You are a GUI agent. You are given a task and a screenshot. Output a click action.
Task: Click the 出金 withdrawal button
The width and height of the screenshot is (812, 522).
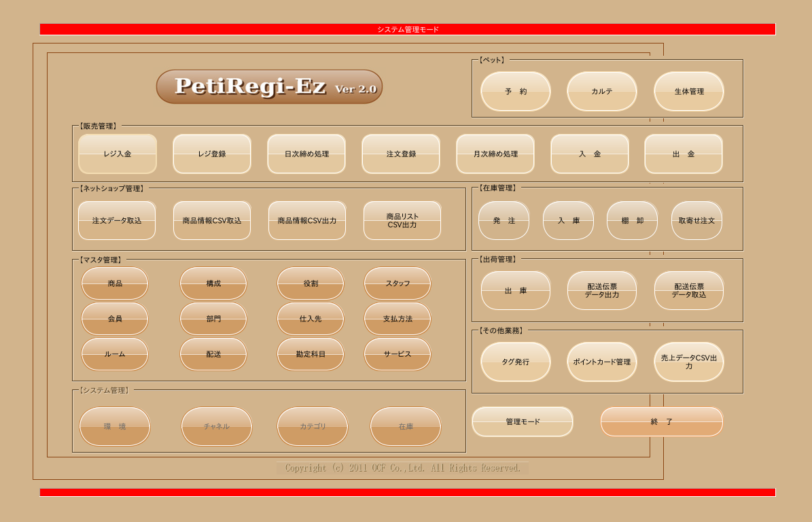684,154
